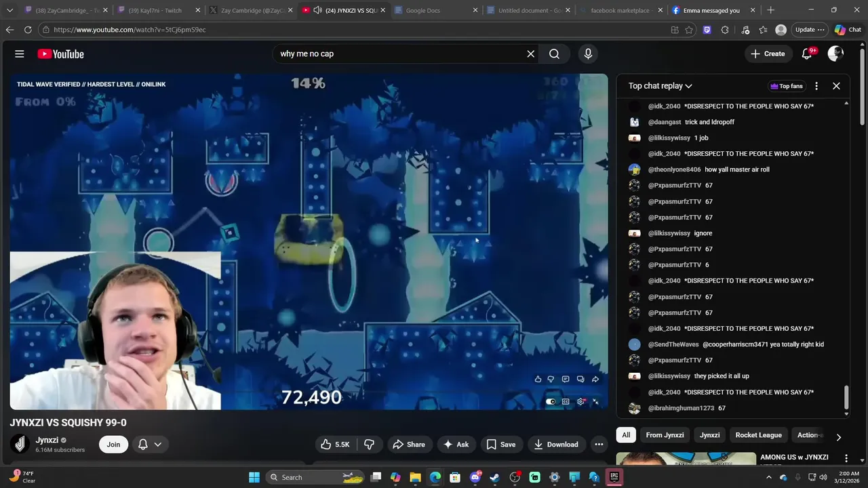Open YouTube notifications bell
Screen dimensions: 868x488
click(807, 54)
